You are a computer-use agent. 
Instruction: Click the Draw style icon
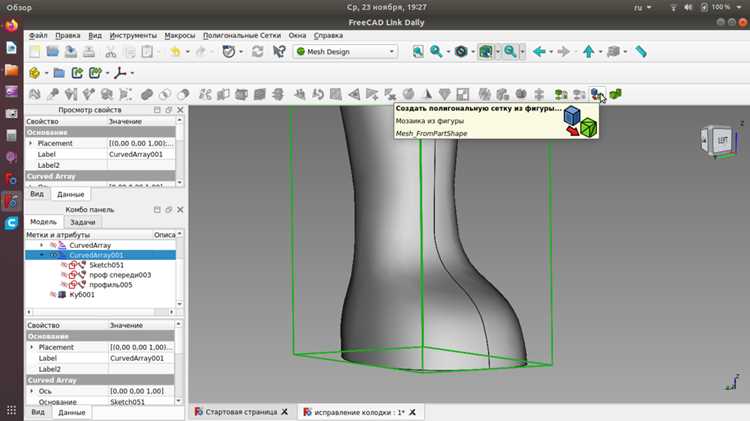(461, 52)
